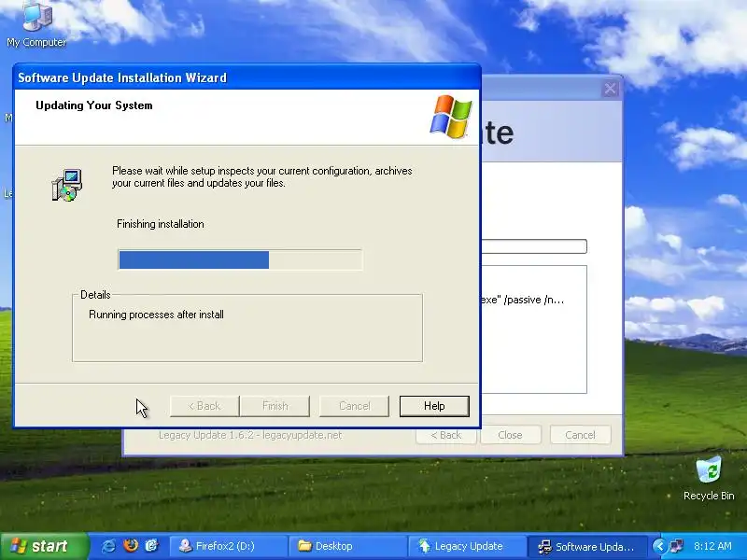Screen dimensions: 747x560
Task: Click the 'Please wait while setup inspects' message
Action: [262, 176]
